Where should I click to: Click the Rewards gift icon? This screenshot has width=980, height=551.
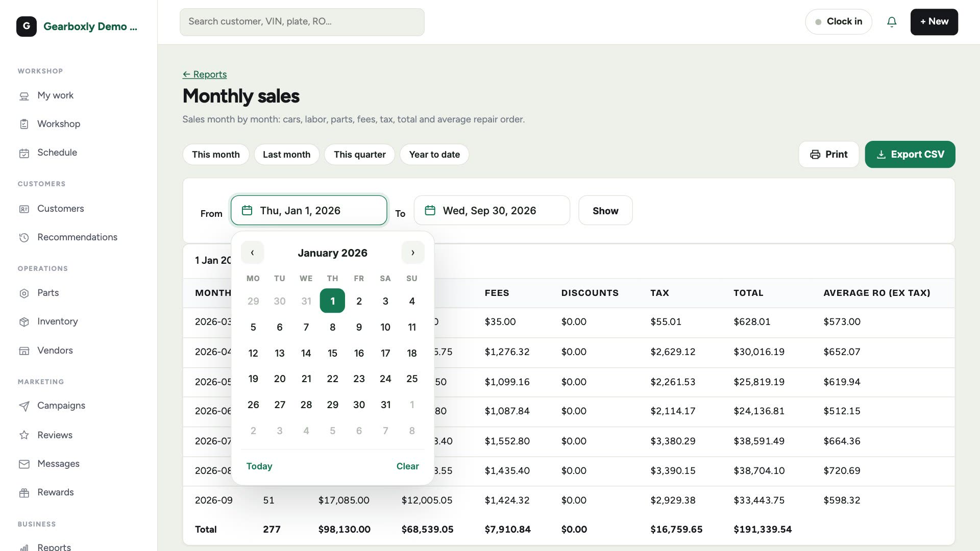point(24,493)
